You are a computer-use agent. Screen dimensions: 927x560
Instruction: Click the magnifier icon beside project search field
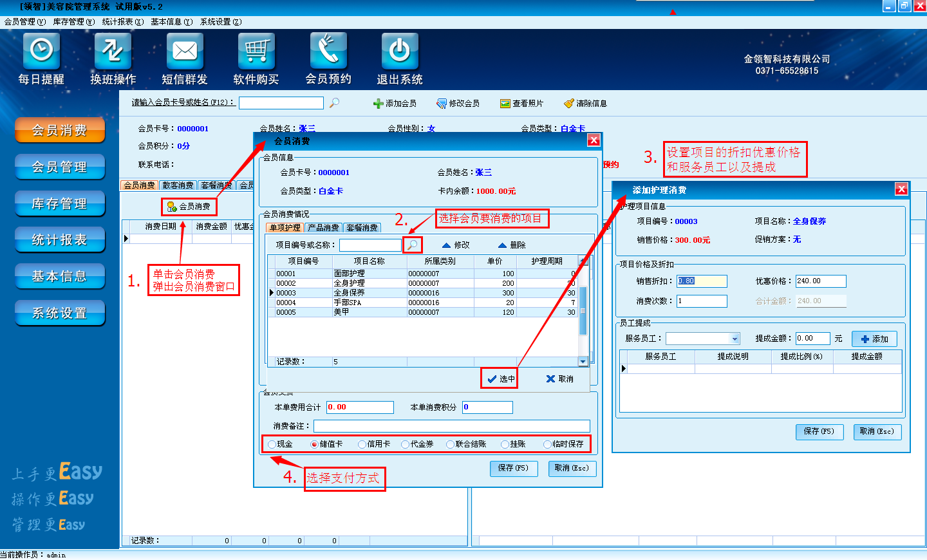[x=412, y=245]
